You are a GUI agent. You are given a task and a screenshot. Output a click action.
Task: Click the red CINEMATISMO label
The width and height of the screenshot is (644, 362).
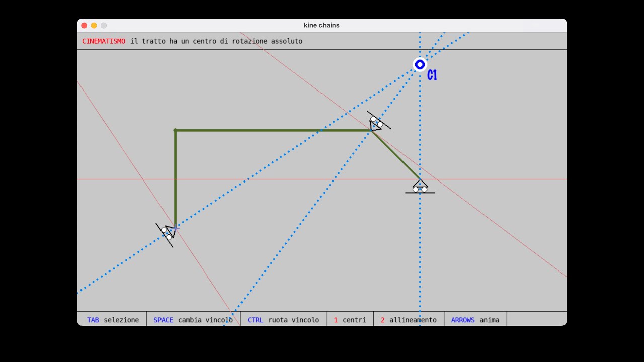(x=104, y=41)
